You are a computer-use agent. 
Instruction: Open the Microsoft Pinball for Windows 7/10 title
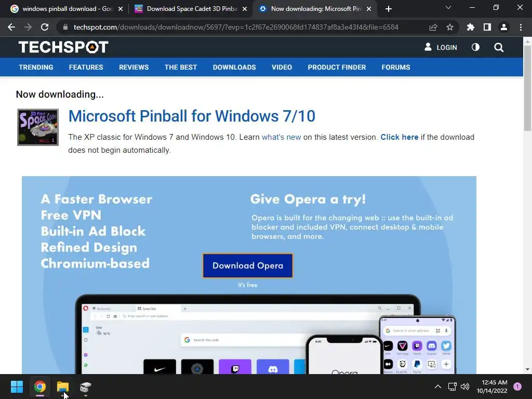point(192,116)
